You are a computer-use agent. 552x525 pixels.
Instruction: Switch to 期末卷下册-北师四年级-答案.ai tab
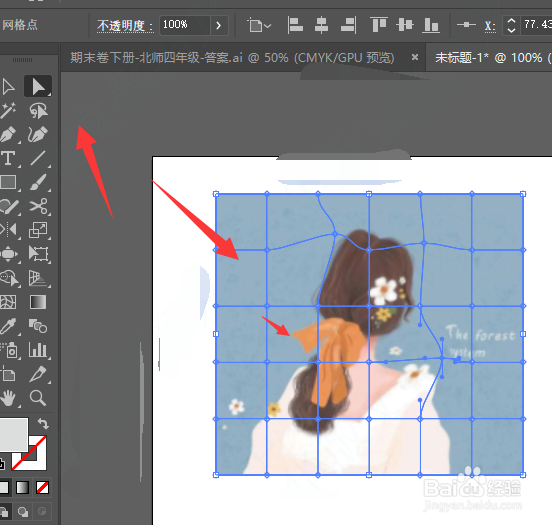coord(232,57)
